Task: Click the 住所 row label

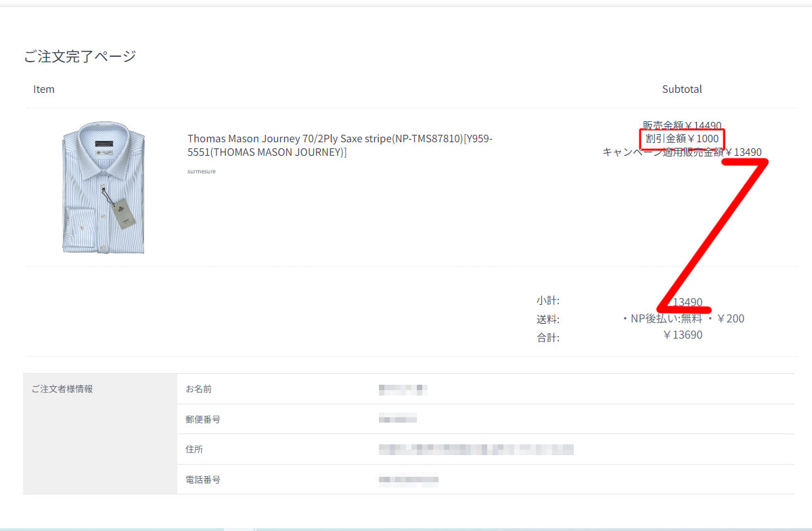Action: point(194,450)
